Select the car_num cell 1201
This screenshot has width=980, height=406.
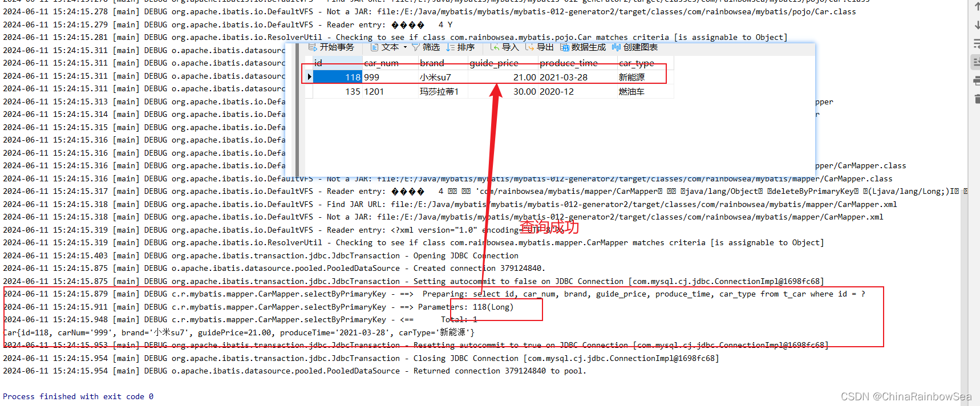tap(391, 91)
